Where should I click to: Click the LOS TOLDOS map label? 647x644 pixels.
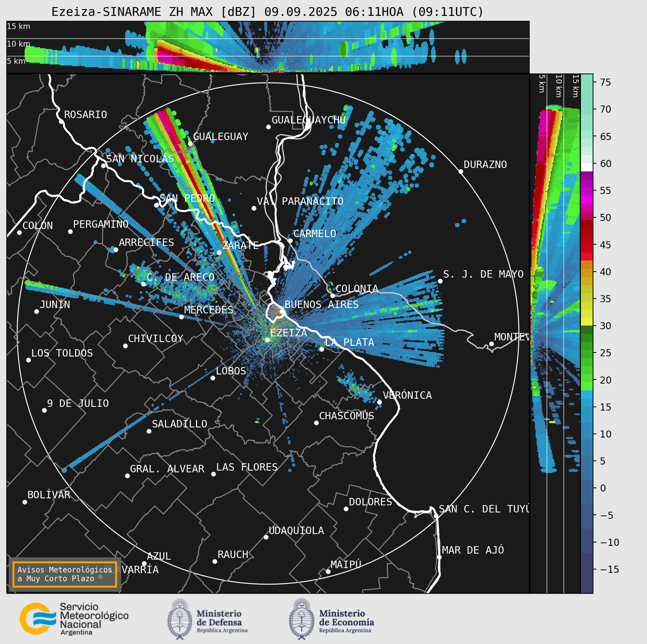[62, 353]
